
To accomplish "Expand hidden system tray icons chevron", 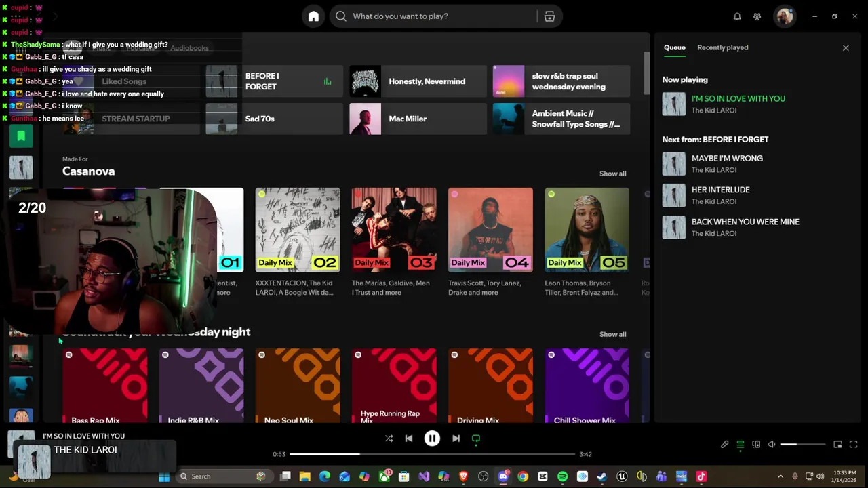I will tap(780, 476).
